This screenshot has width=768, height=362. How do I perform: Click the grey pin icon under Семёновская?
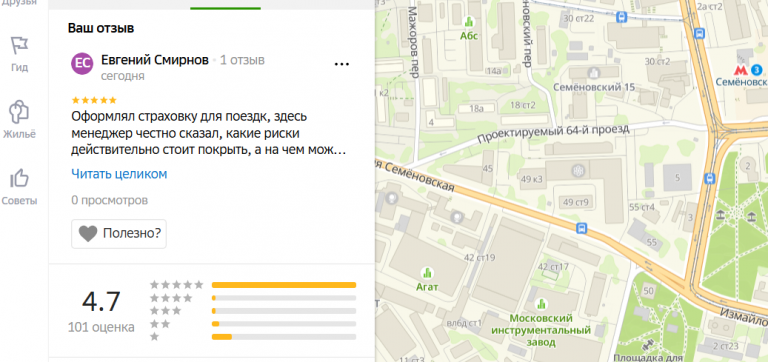391,198
